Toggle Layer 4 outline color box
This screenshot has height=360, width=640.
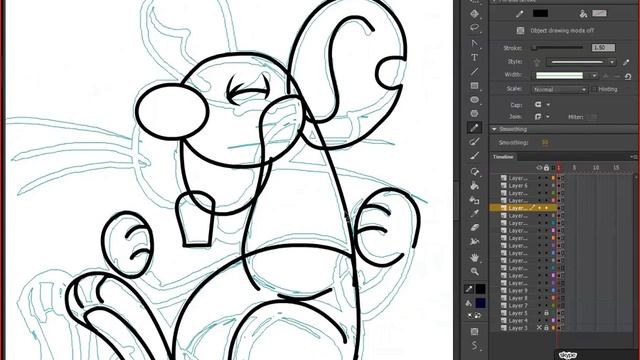(553, 320)
